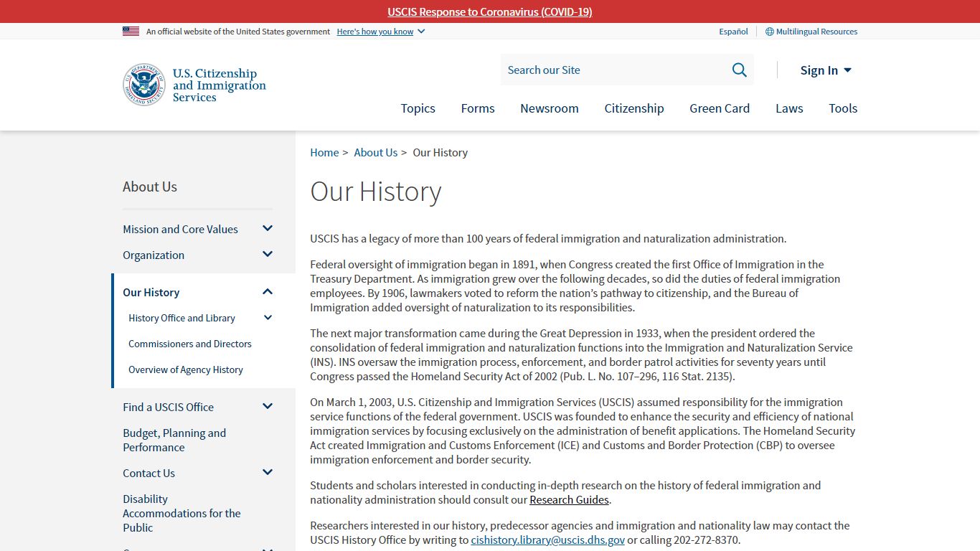Viewport: 980px width, 551px height.
Task: Click U.S. Citizenship and Immigration Services wordmark
Action: [x=219, y=85]
